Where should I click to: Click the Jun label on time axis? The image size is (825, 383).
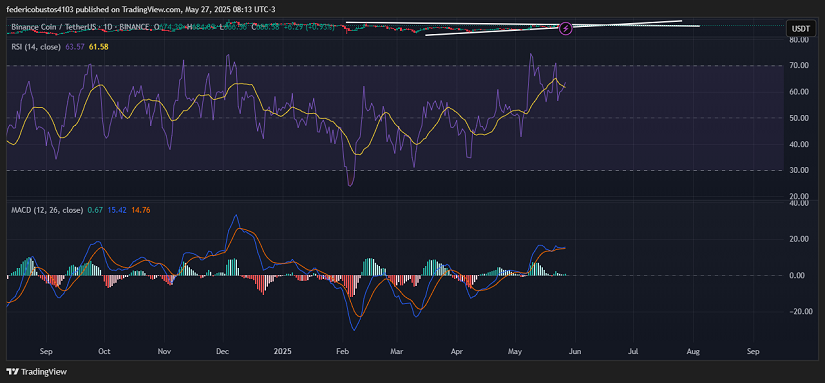click(x=575, y=351)
